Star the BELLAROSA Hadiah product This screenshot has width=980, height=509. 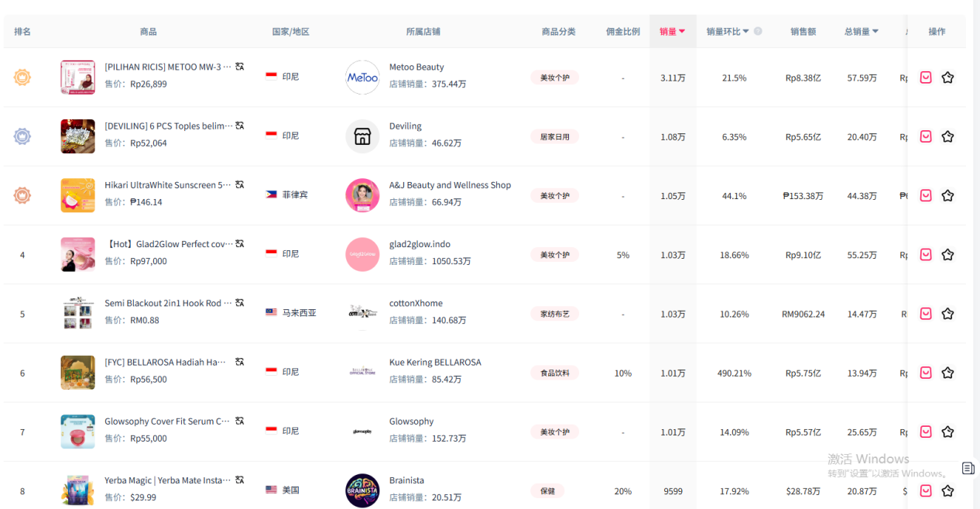[947, 373]
